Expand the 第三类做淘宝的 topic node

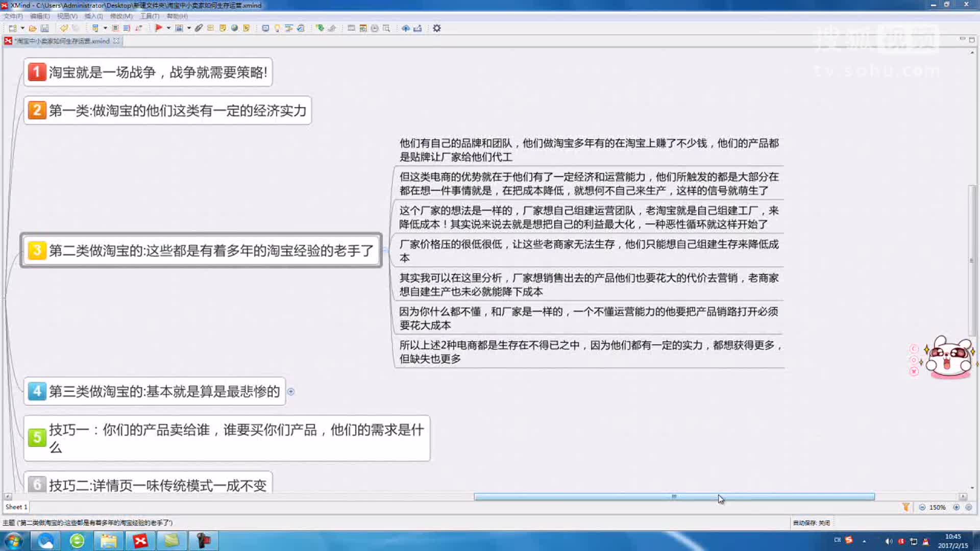(x=291, y=392)
